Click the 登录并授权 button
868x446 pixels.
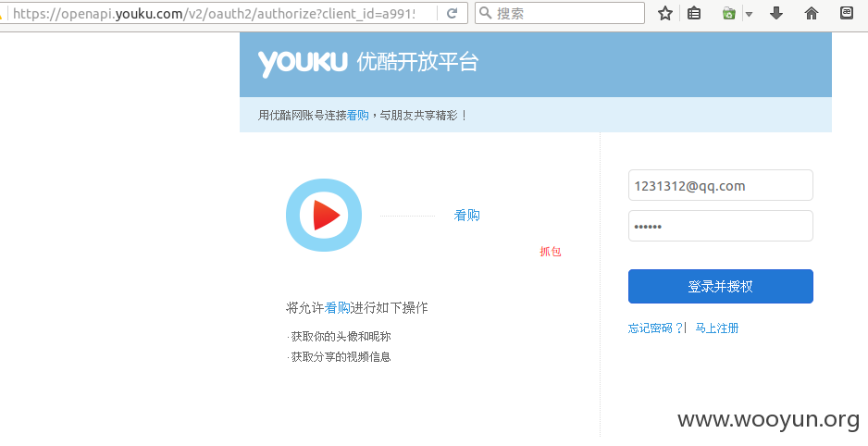coord(720,287)
